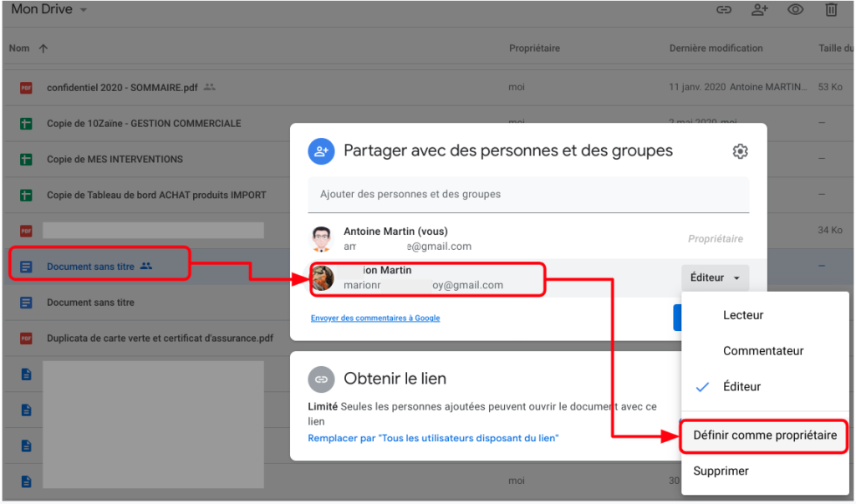Click Propriétaire column header
The height and width of the screenshot is (504, 856).
point(534,48)
